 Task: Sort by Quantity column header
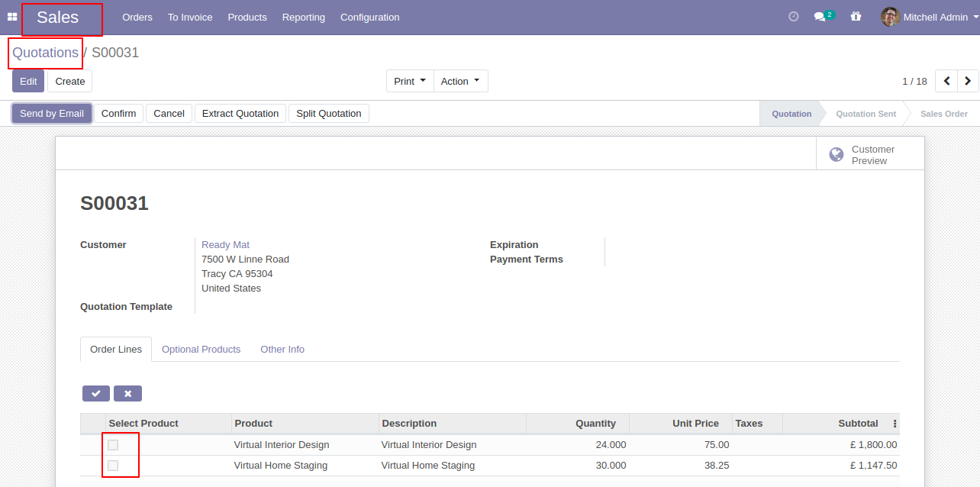[x=578, y=424]
